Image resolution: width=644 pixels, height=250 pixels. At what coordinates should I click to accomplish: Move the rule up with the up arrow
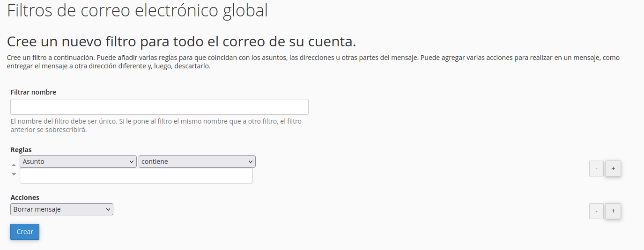tap(14, 165)
